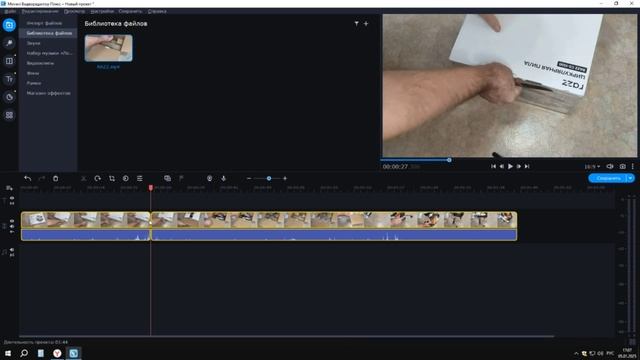Open the filters panel icon in sidebar
This screenshot has height=360, width=640.
point(9,43)
